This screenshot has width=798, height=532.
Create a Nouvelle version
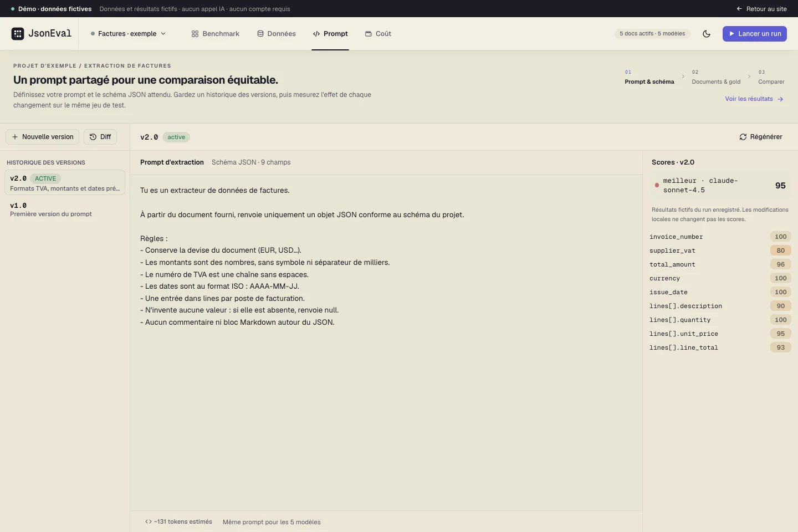(x=43, y=137)
